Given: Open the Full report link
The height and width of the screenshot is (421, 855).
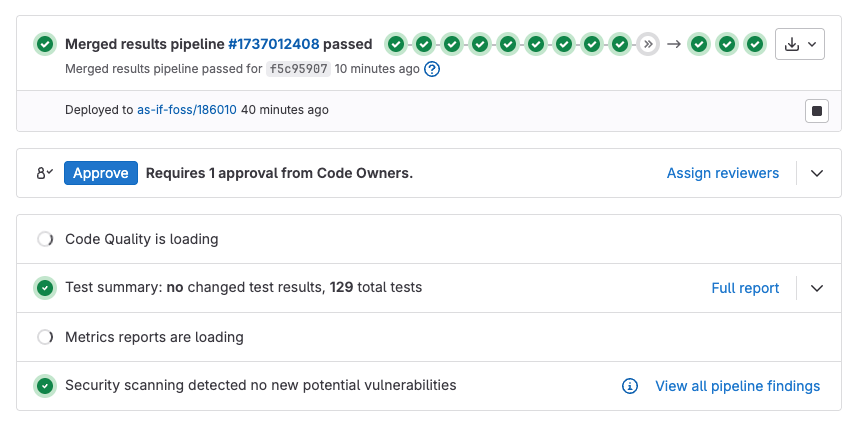Looking at the screenshot, I should coord(745,288).
